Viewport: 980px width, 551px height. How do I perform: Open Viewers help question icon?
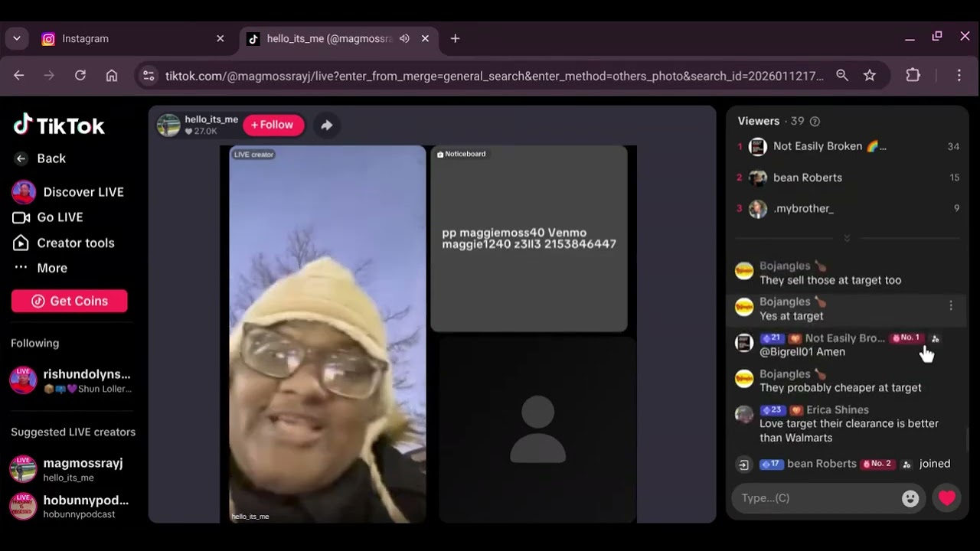(x=815, y=121)
